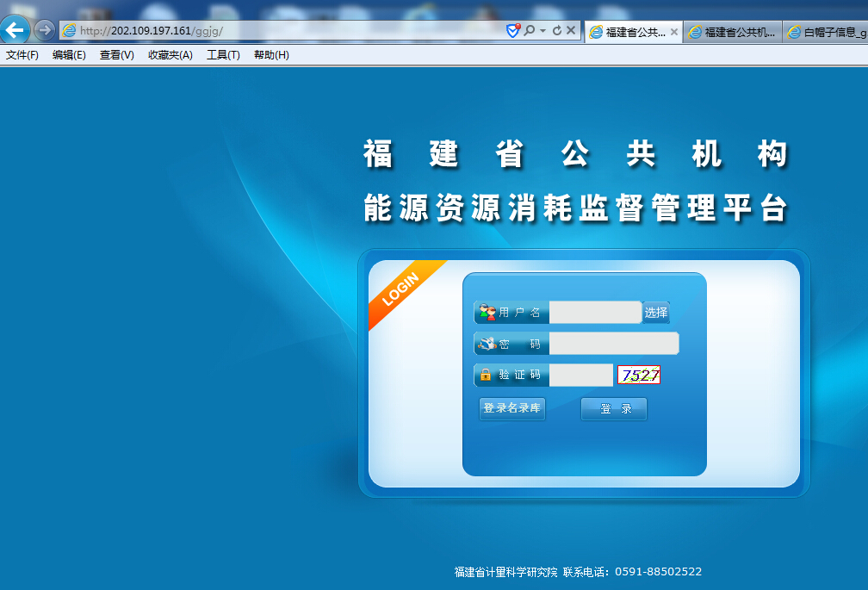868x590 pixels.
Task: Click the key icon beside 密码
Action: (487, 344)
